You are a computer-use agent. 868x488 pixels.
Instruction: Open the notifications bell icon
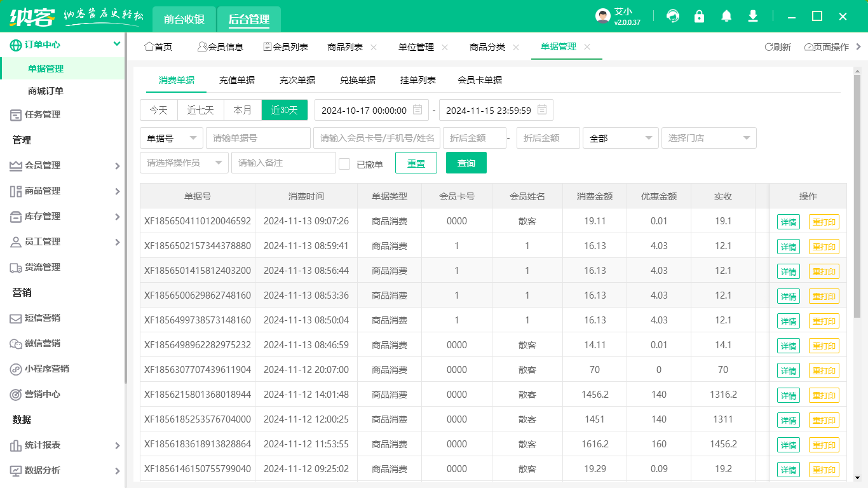click(726, 17)
